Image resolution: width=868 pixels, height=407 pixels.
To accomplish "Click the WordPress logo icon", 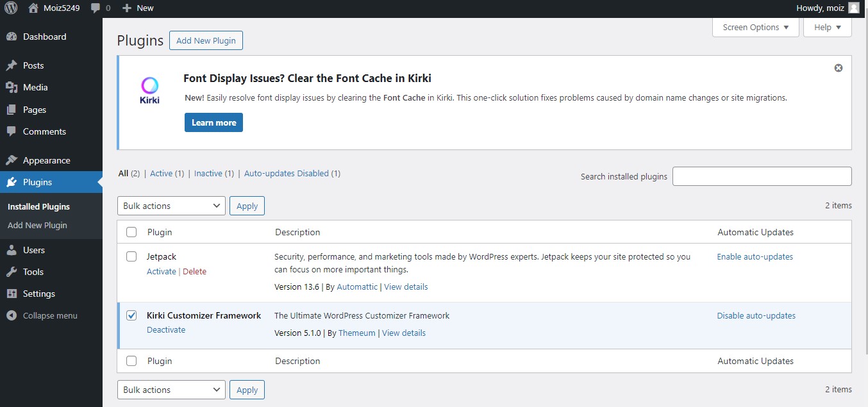I will (11, 8).
